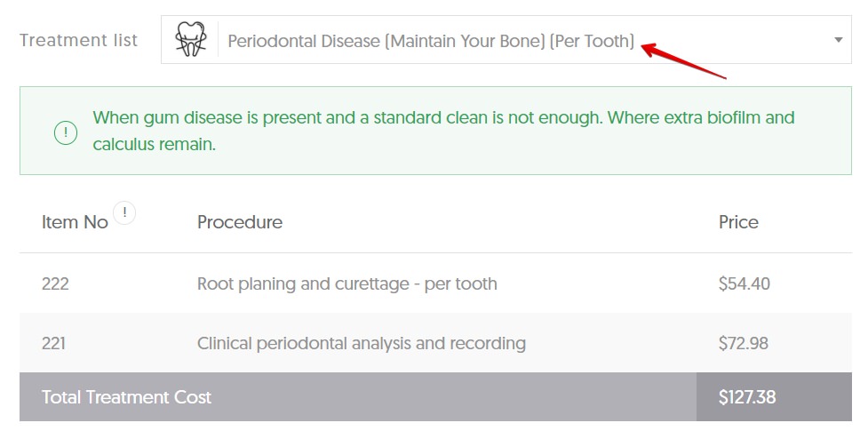This screenshot has height=439, width=868.
Task: Click the info icon beside Item No
Action: coord(125,213)
